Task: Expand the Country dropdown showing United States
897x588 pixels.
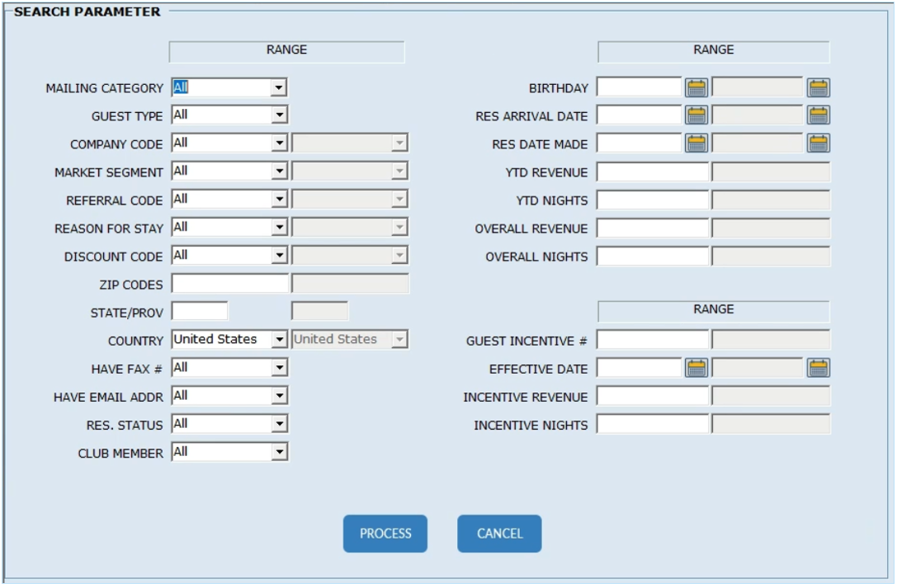Action: point(279,339)
